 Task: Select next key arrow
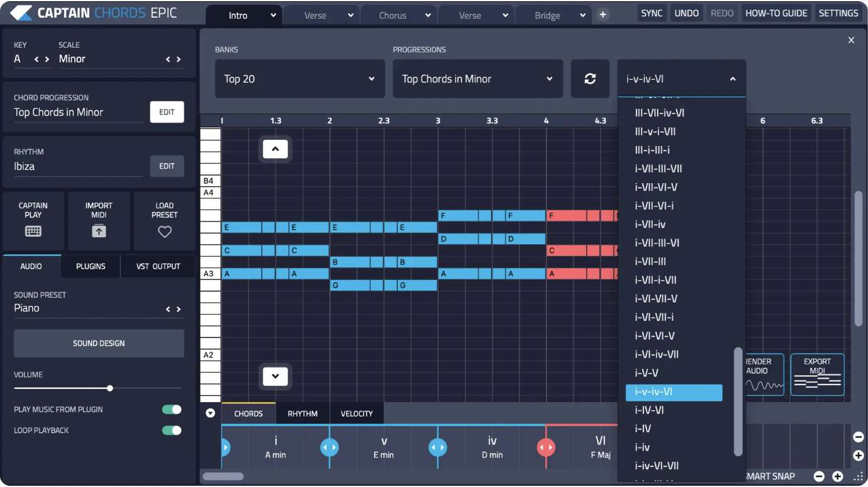[x=47, y=59]
